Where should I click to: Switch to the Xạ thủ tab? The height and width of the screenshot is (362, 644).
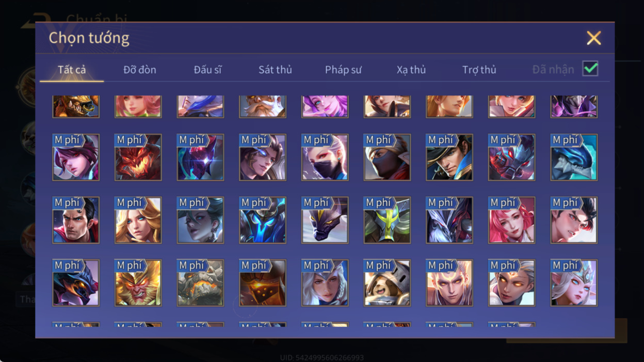click(x=411, y=70)
